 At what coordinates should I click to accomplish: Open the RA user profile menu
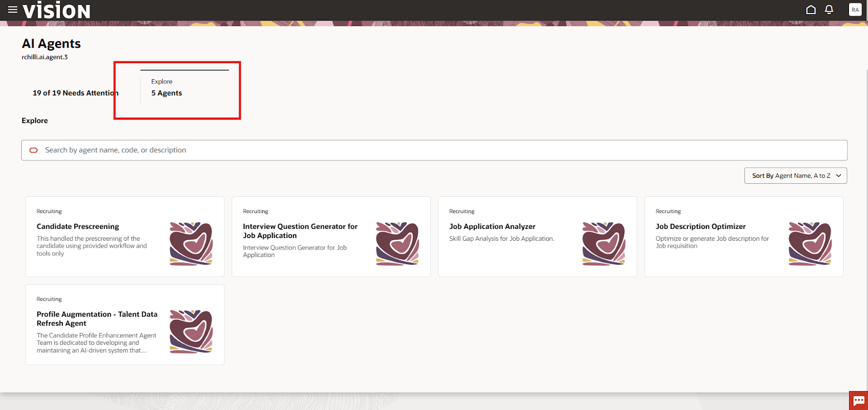(855, 10)
